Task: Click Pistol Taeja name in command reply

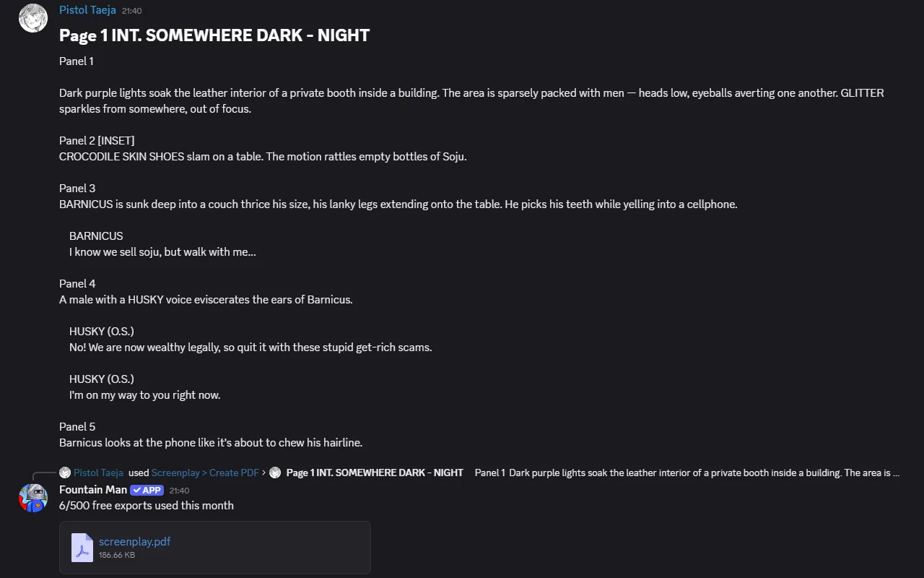Action: 98,473
